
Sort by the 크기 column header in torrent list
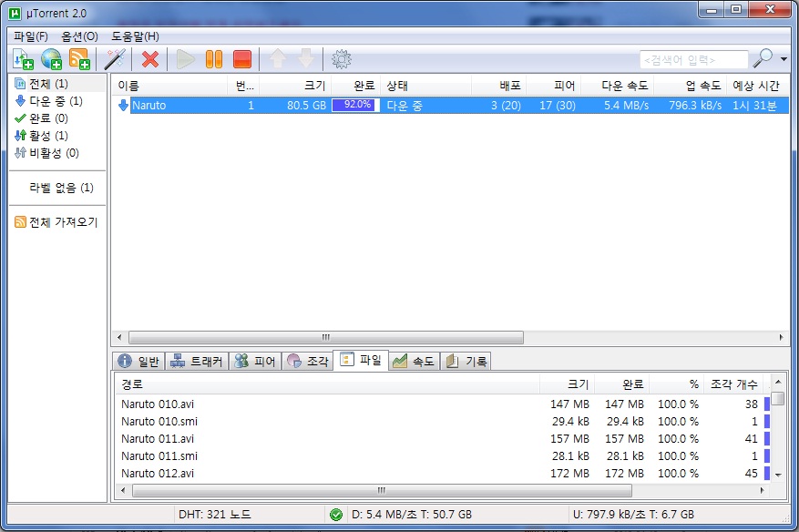click(x=295, y=86)
